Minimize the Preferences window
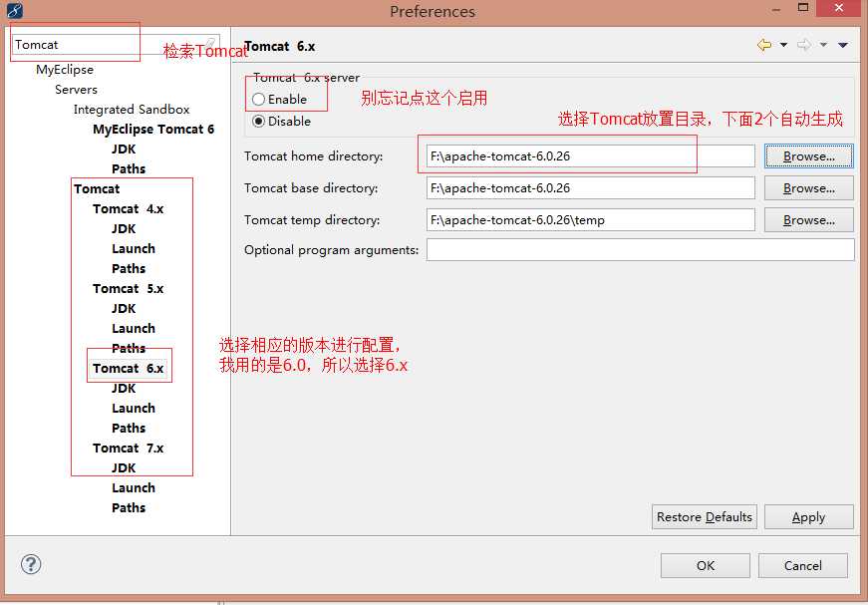868x605 pixels. click(x=776, y=9)
